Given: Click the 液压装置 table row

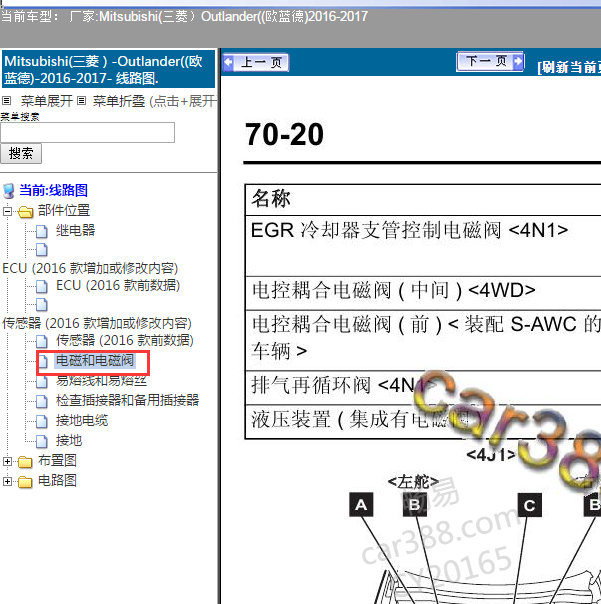Looking at the screenshot, I should [x=423, y=422].
